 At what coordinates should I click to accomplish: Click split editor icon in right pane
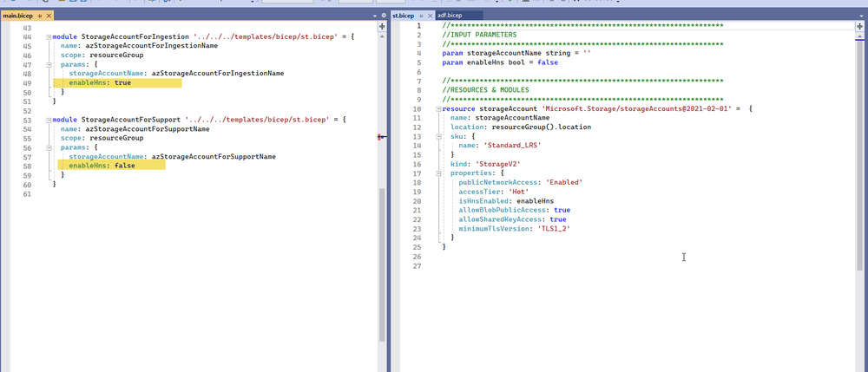[x=860, y=27]
